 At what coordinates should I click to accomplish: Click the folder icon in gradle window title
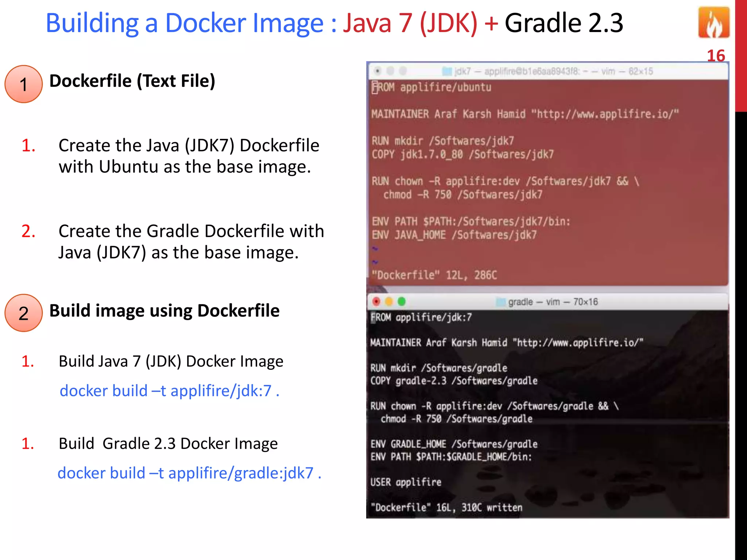click(x=501, y=302)
